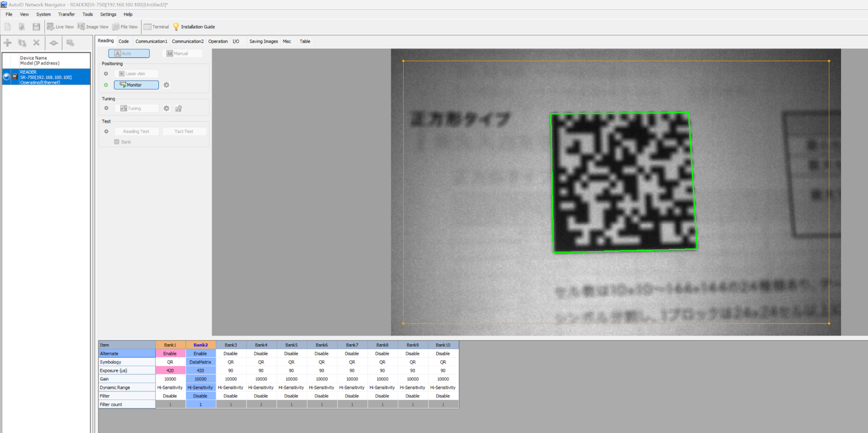
Task: Click Bank1 Exposure 420 cell
Action: [170, 371]
